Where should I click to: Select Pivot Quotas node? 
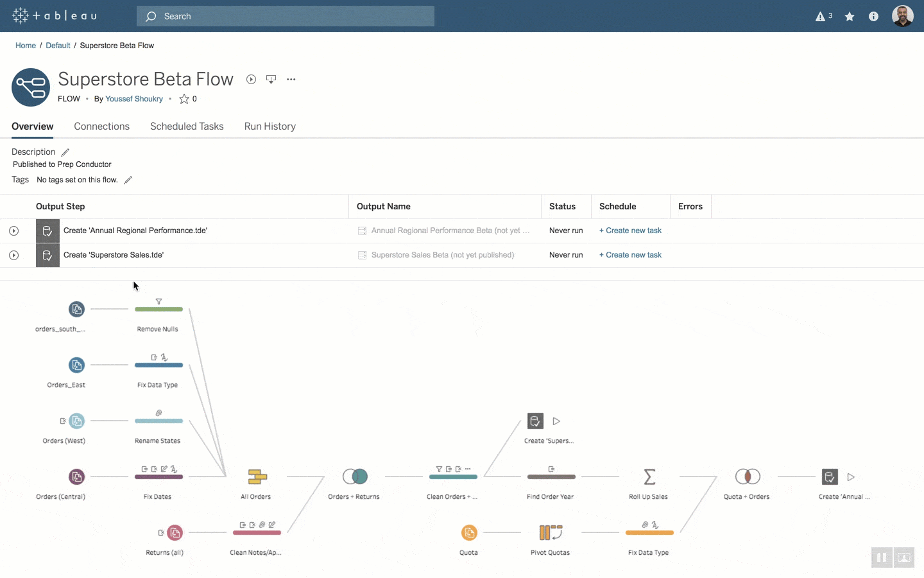(x=551, y=532)
